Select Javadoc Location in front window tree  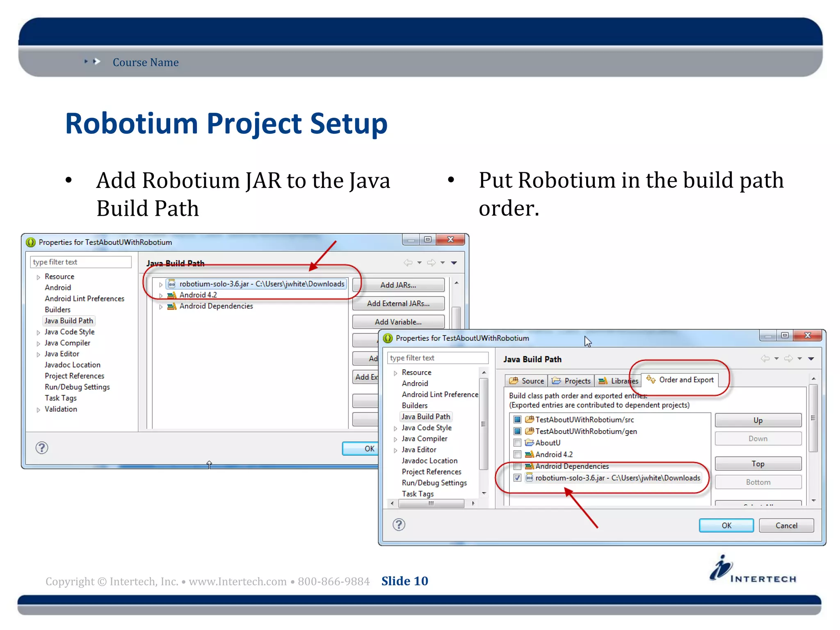click(x=429, y=461)
